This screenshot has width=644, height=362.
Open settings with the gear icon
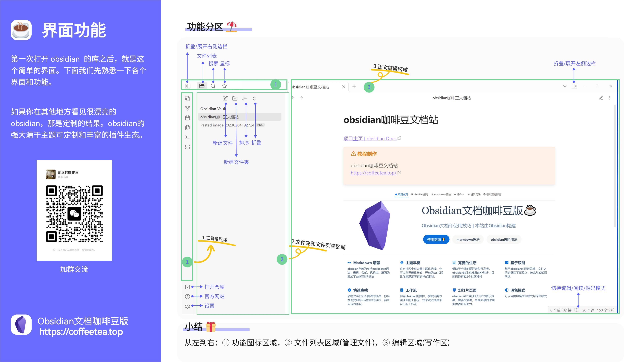pos(187,306)
